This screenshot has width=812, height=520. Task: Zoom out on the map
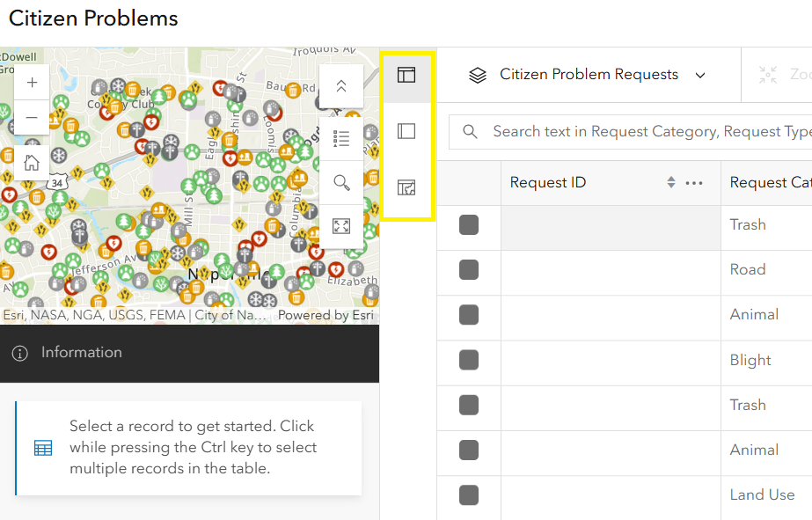32,118
